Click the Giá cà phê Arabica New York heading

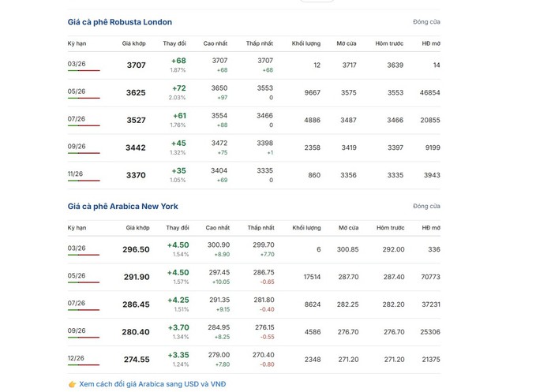122,207
